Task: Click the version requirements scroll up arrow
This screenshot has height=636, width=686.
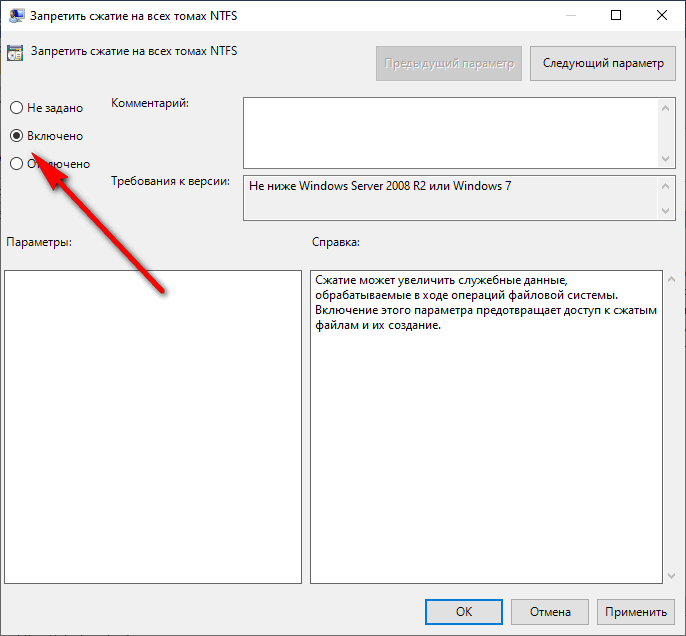Action: [665, 186]
